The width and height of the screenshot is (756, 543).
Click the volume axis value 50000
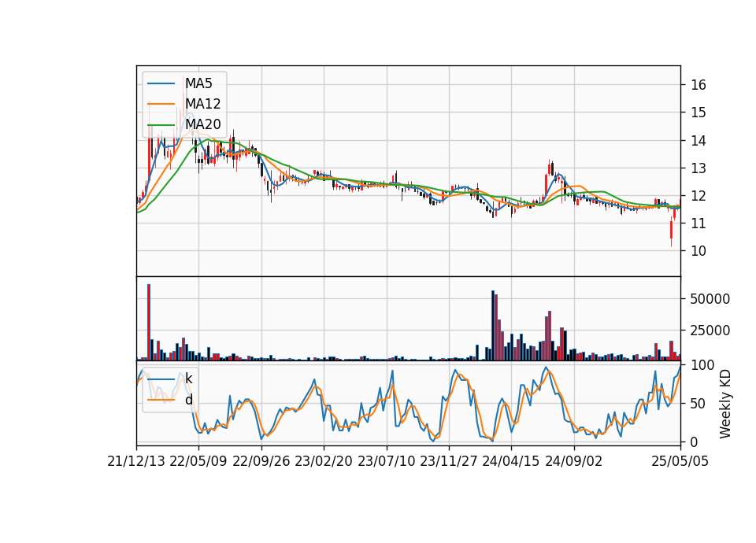click(x=710, y=299)
